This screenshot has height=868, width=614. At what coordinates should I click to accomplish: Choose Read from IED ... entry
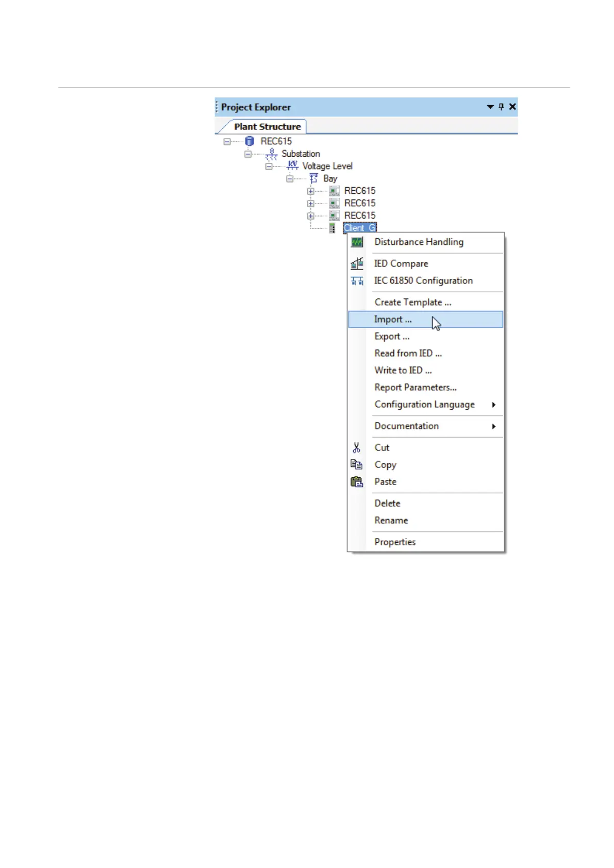(426, 354)
